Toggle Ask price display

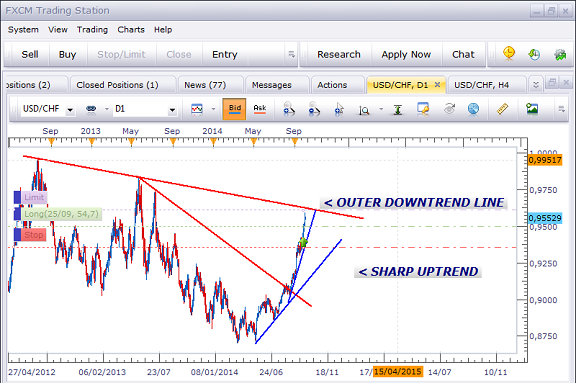260,109
